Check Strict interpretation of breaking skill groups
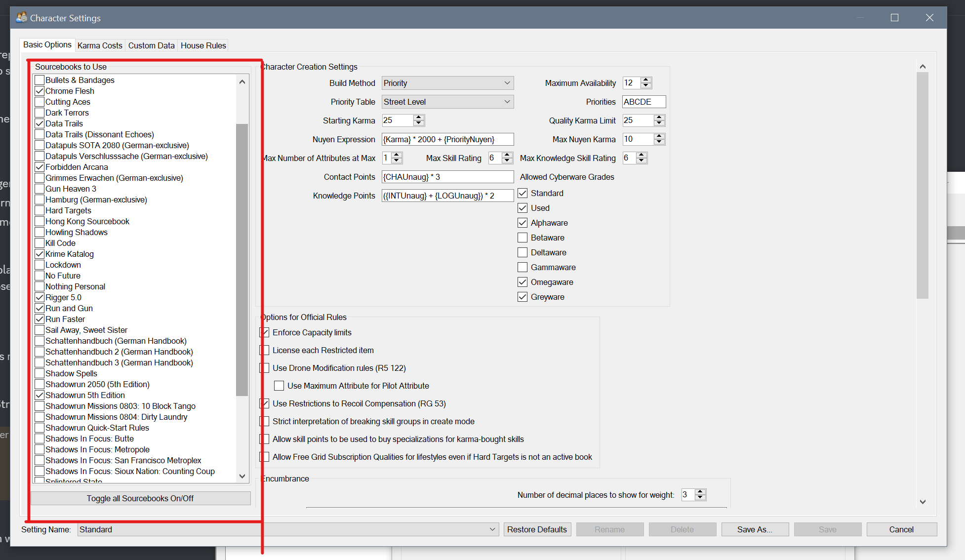 265,421
